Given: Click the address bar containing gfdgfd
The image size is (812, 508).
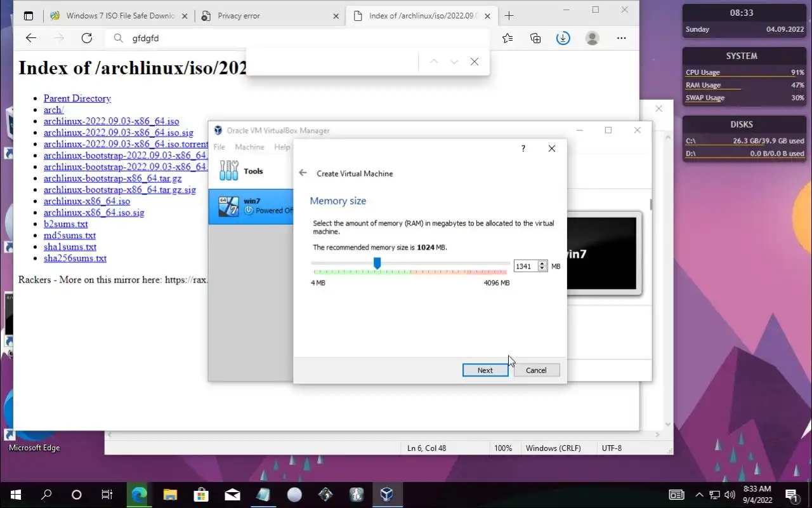Looking at the screenshot, I should pyautogui.click(x=298, y=38).
